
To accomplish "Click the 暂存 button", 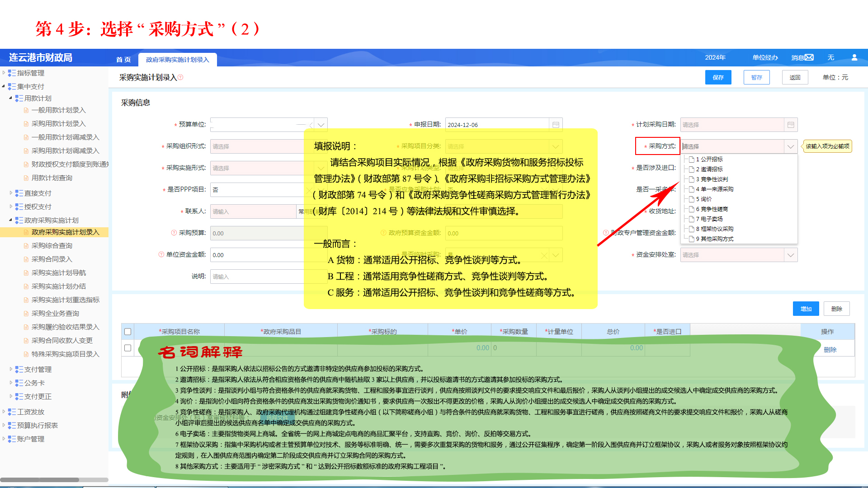I will (x=756, y=77).
